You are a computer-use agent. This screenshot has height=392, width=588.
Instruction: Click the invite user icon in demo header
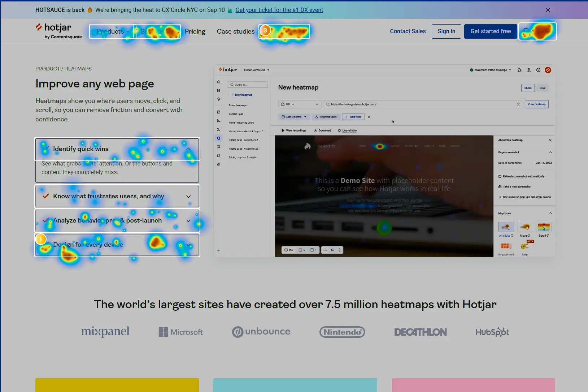point(529,70)
